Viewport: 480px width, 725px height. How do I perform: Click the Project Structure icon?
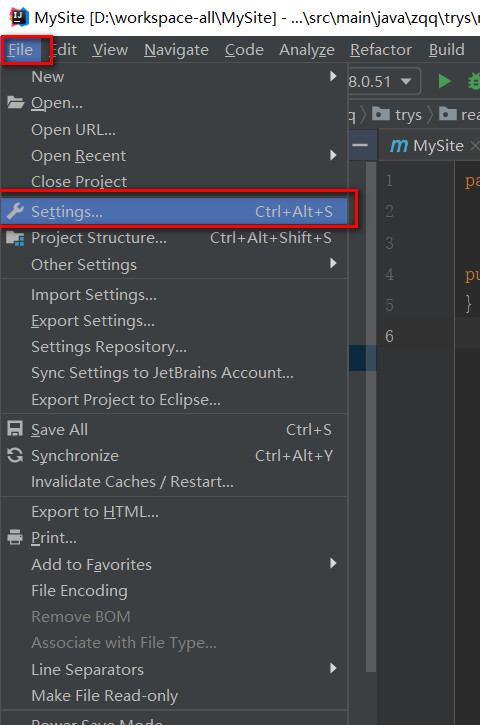tap(15, 238)
